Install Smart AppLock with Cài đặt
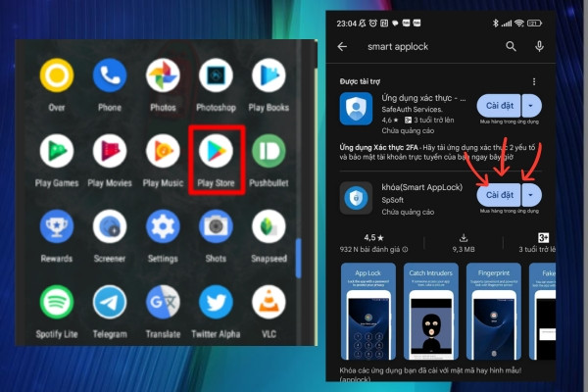 499,195
